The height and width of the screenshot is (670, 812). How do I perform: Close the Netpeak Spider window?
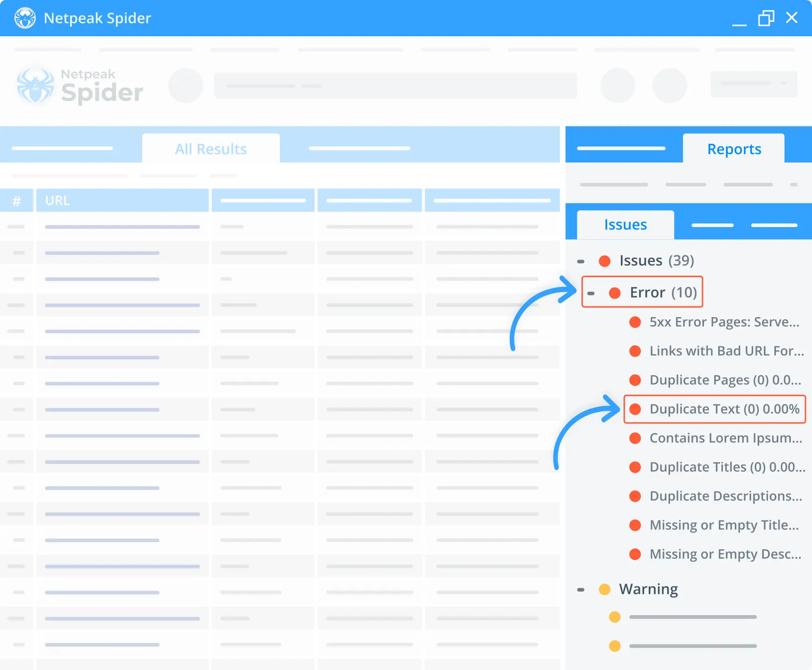click(792, 18)
